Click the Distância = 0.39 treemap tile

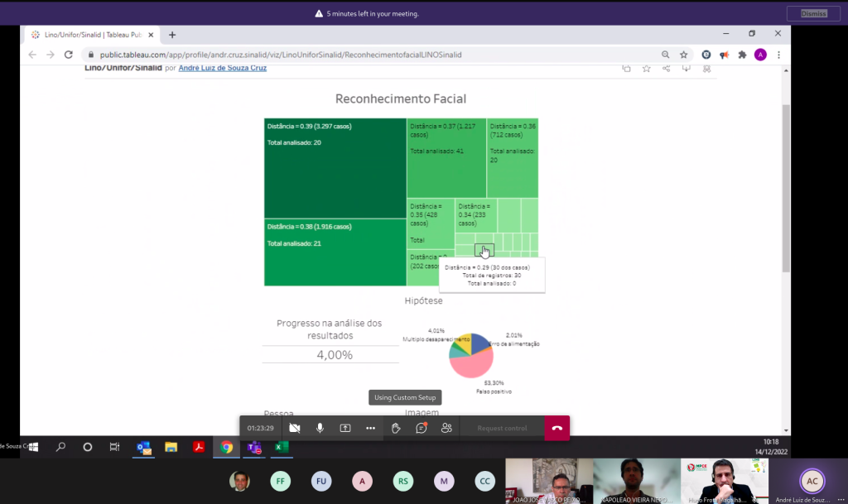(335, 168)
